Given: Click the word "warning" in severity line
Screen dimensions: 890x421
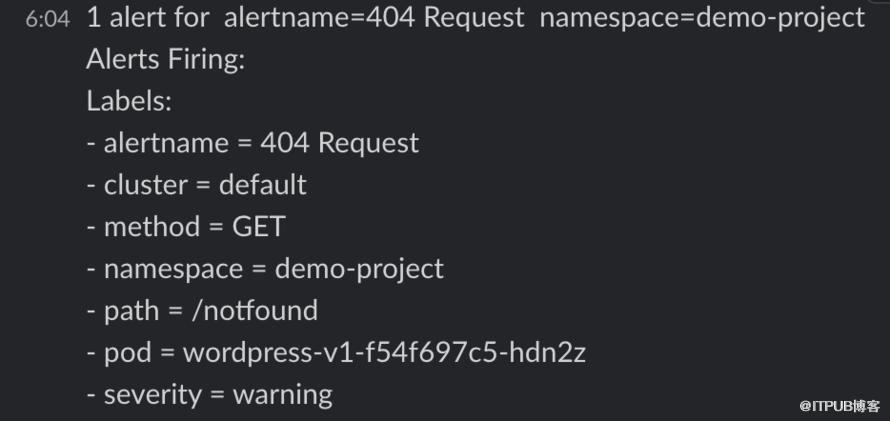Looking at the screenshot, I should [283, 395].
